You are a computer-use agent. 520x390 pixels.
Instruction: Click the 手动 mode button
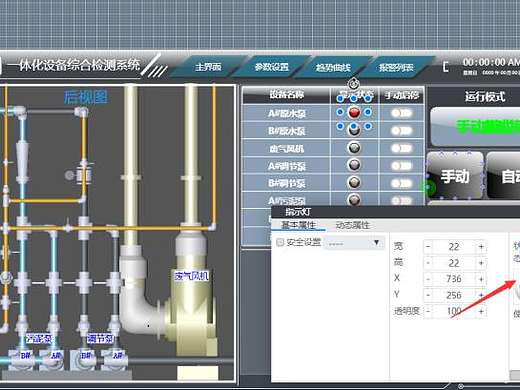[x=455, y=176]
